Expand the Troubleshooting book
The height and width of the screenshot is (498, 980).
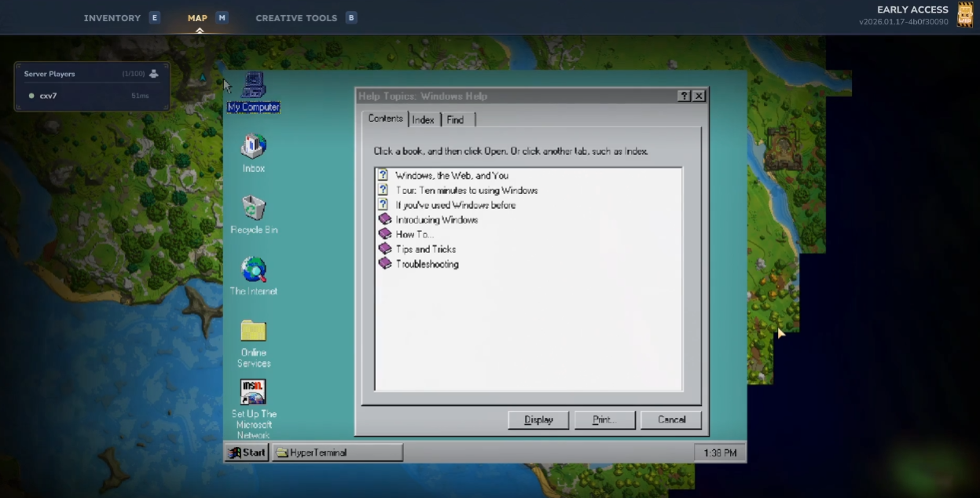[427, 264]
